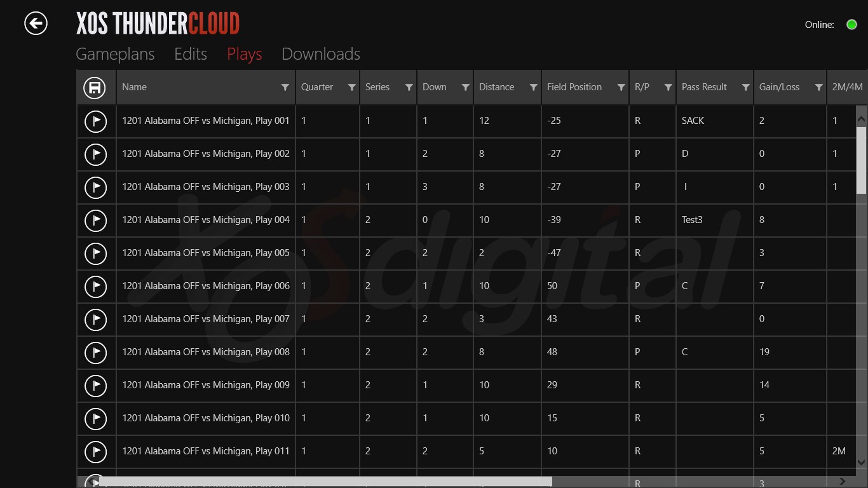Play the video for Play 010
868x488 pixels.
[x=96, y=418]
